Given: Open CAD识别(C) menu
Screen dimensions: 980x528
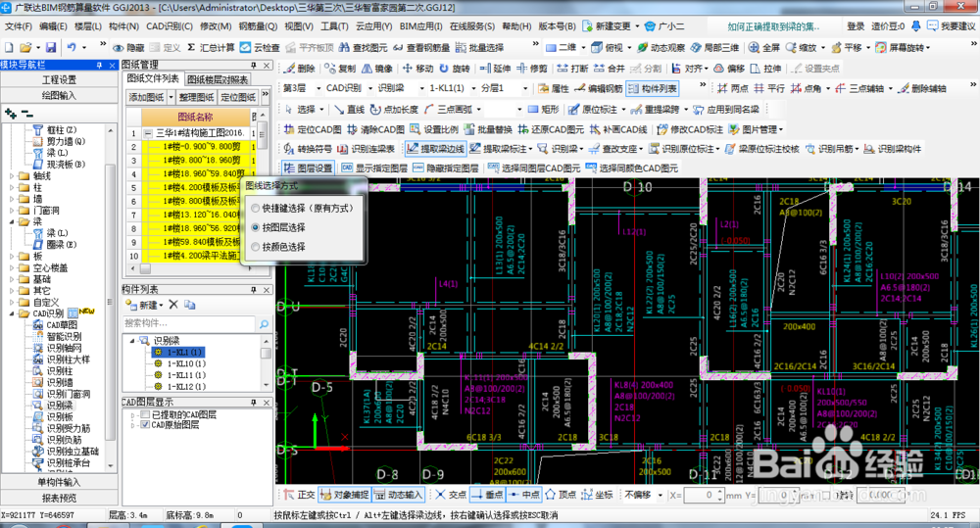Looking at the screenshot, I should pyautogui.click(x=170, y=26).
